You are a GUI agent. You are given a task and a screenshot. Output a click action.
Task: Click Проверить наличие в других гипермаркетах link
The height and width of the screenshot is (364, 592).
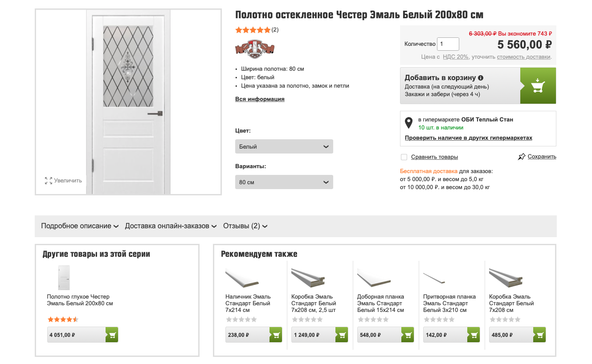click(x=468, y=138)
